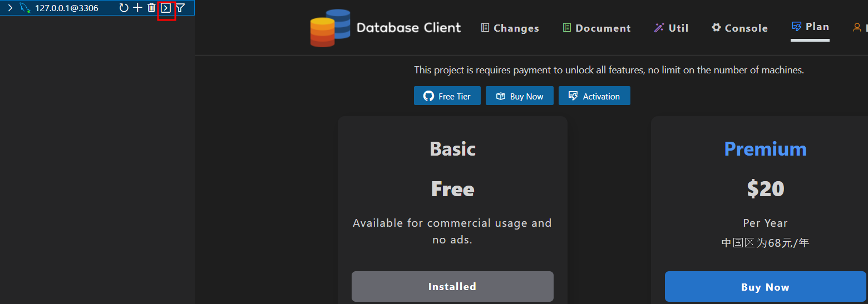Switch to the Util tab
Image resolution: width=868 pixels, height=304 pixels.
pos(671,28)
